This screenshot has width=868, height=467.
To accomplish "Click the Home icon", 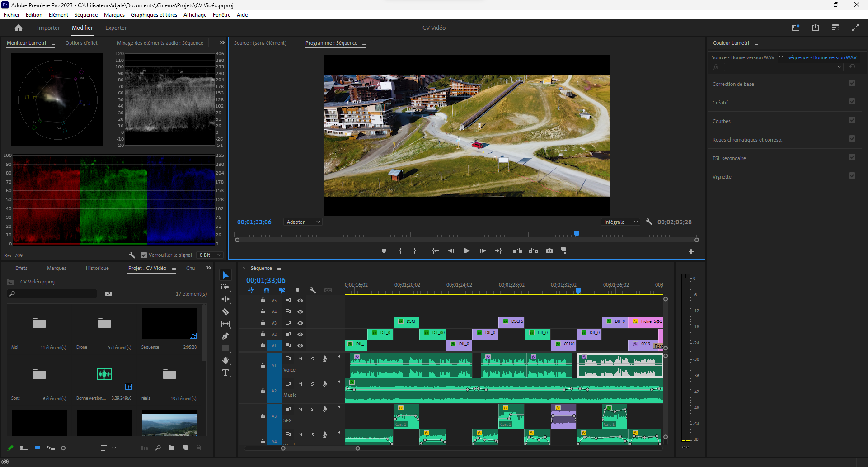I will click(19, 28).
